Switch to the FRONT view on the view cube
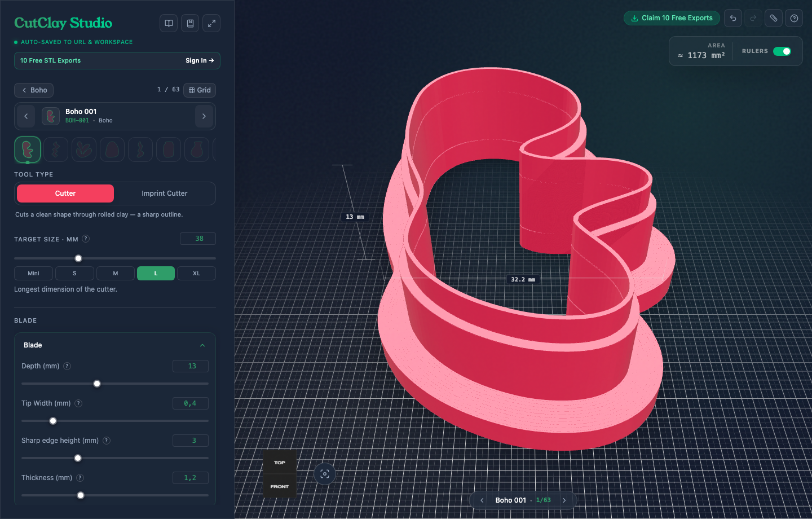Viewport: 812px width, 519px height. (x=280, y=486)
